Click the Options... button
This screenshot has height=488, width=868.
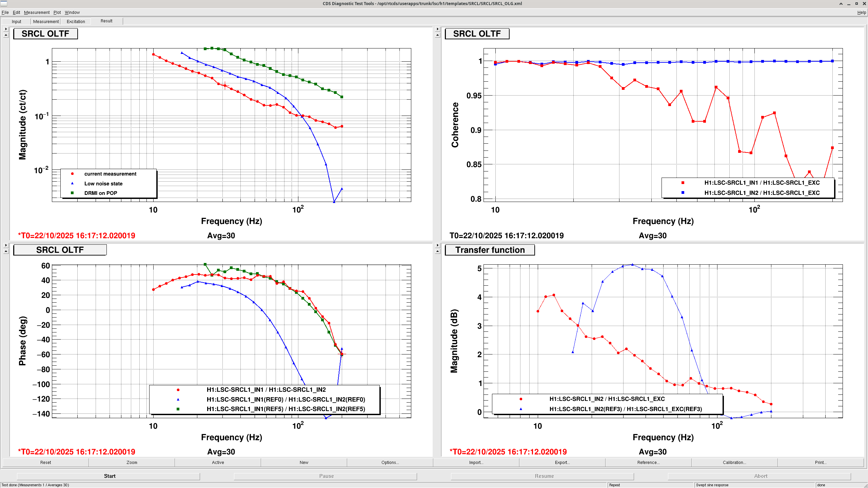(390, 463)
